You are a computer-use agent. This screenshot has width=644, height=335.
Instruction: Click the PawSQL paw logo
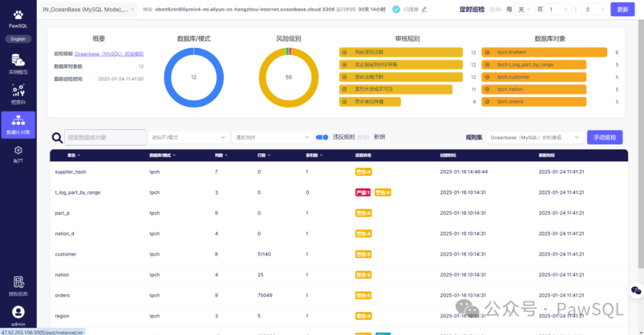18,15
